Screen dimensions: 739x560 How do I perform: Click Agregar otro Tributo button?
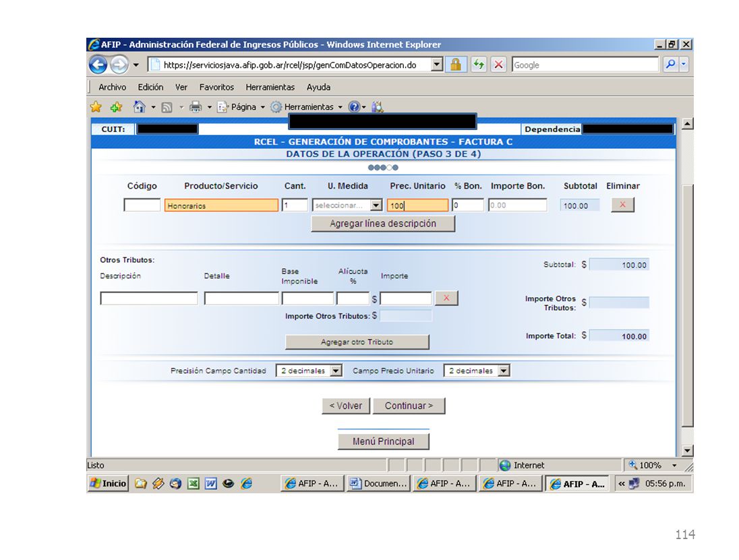(357, 342)
